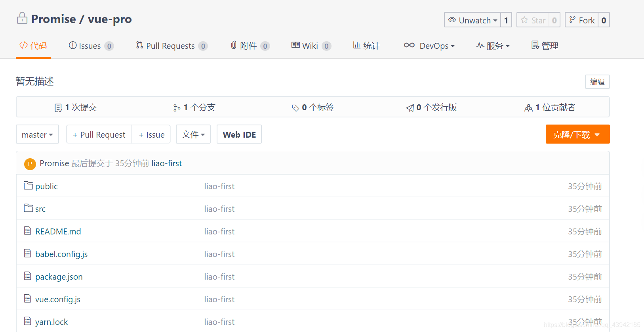Click the private repository lock icon
This screenshot has height=332, width=644.
[x=22, y=18]
